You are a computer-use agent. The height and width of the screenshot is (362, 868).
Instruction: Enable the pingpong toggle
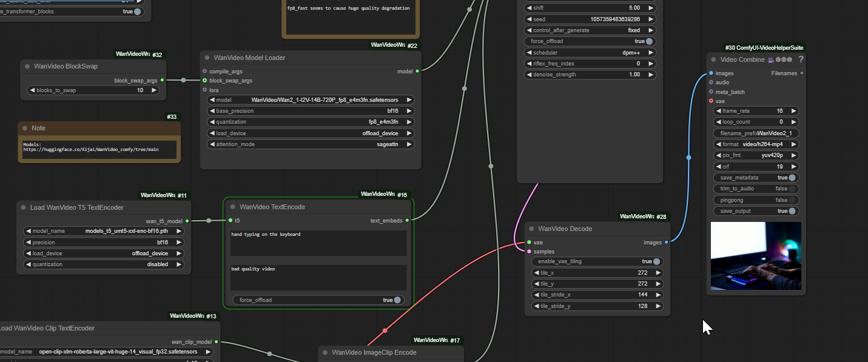click(792, 200)
